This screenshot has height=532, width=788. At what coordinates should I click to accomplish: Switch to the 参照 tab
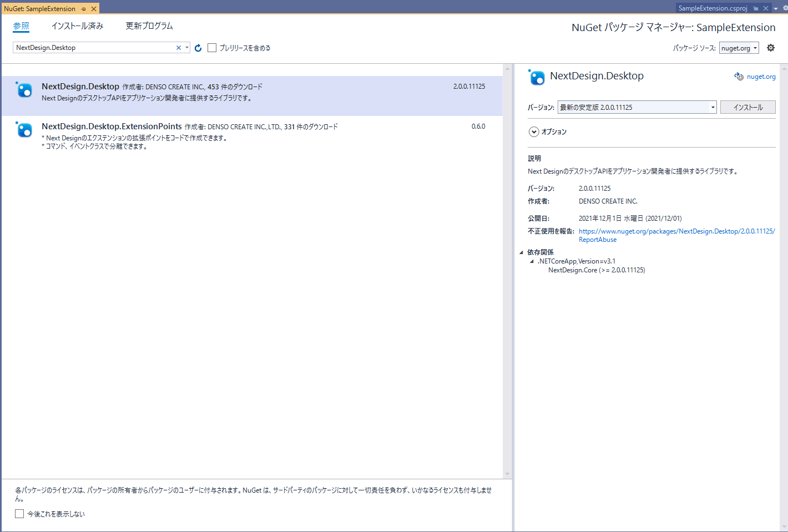click(x=21, y=26)
